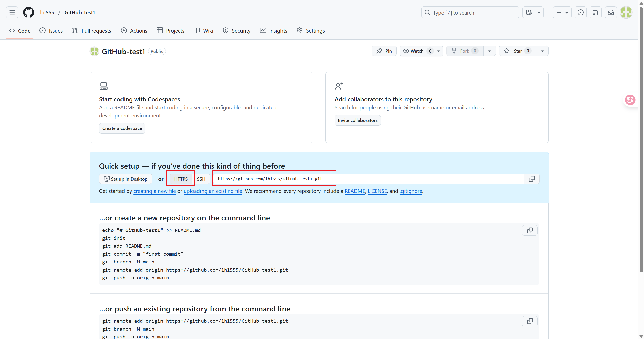Focus the Type / to search field
This screenshot has height=339, width=644.
(x=470, y=12)
